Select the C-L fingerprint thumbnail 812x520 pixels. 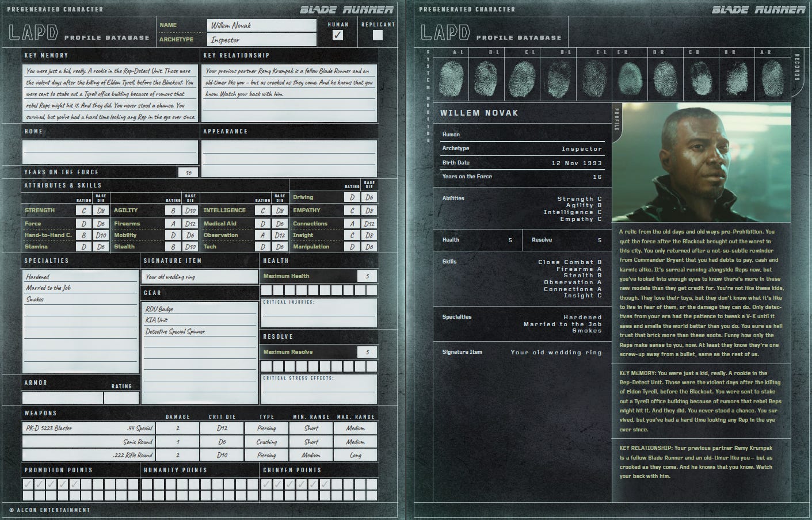coord(524,78)
